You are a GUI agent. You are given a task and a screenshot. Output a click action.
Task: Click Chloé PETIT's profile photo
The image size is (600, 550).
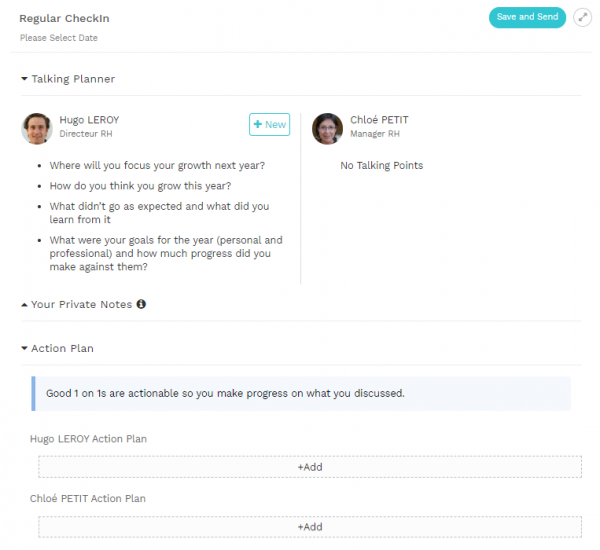[327, 128]
